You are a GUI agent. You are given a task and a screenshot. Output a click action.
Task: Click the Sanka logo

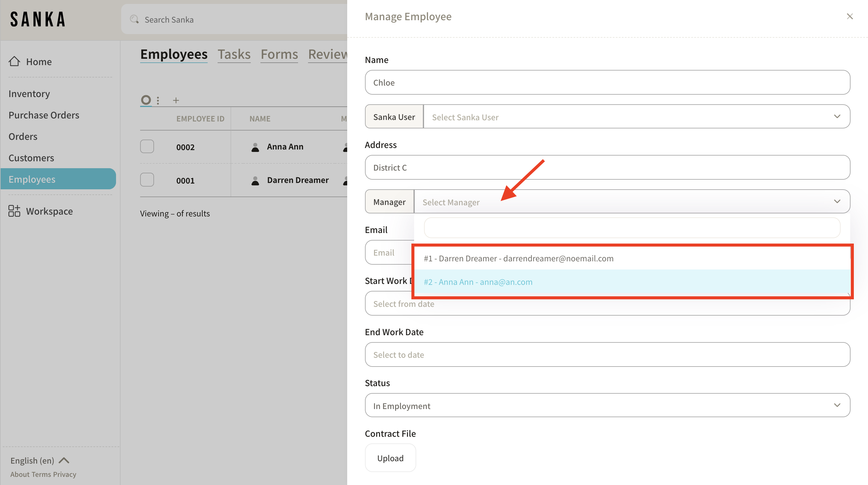tap(38, 19)
